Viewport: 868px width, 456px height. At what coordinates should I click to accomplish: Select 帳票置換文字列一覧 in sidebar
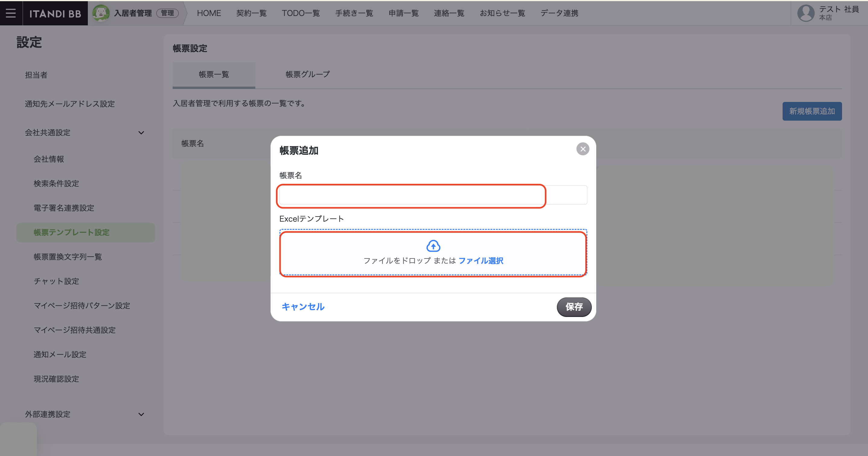coord(68,257)
